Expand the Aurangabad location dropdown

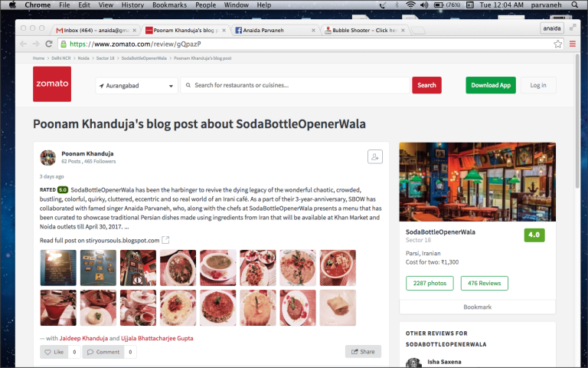(x=136, y=86)
